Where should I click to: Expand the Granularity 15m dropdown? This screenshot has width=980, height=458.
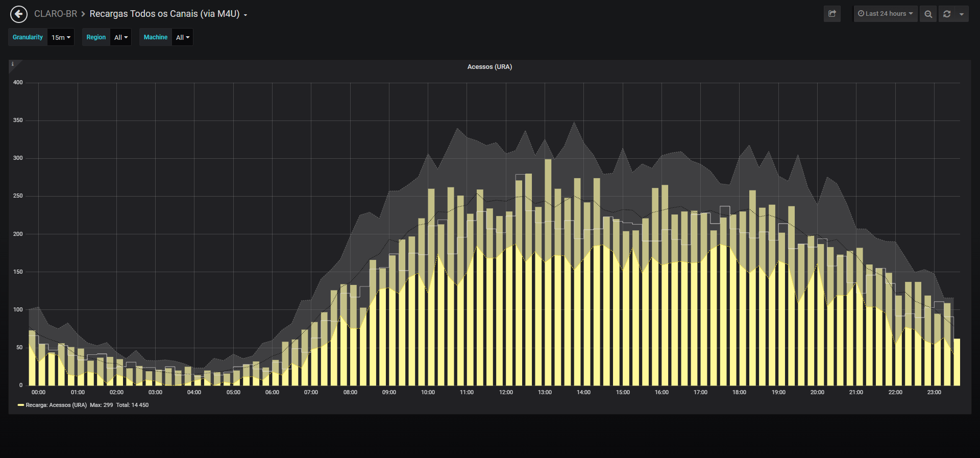pos(61,37)
